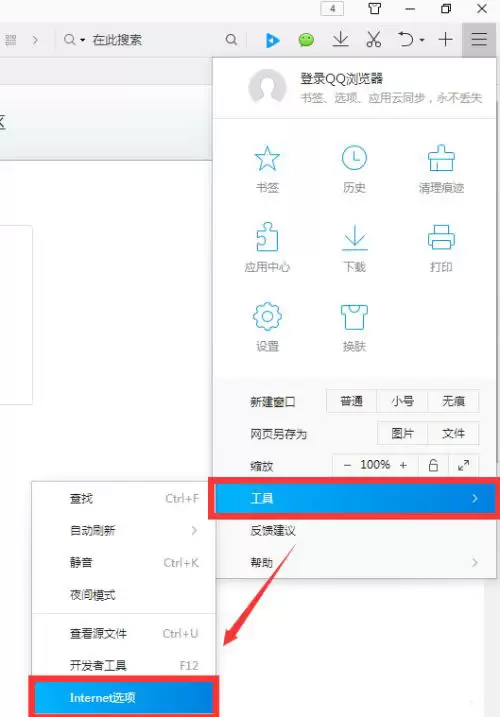Click the forward chevron in toolbar
Viewport: 500px width, 717px height.
tap(35, 40)
